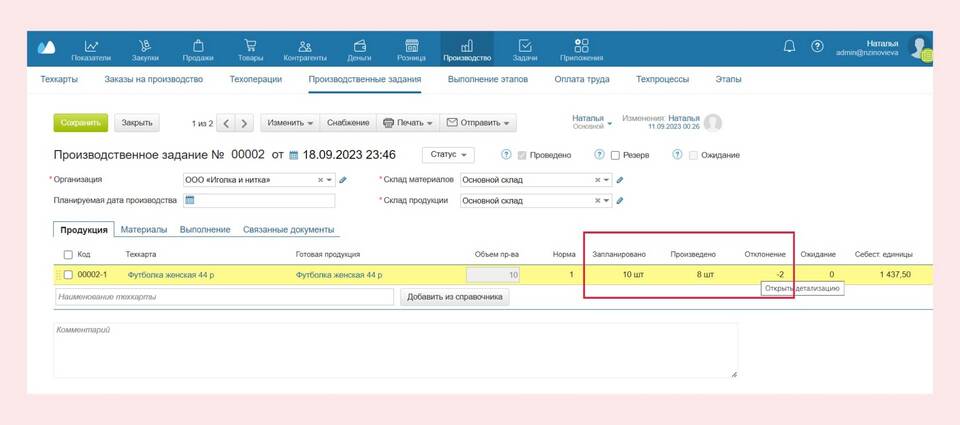Click the Снабжение button
The height and width of the screenshot is (425, 960).
(348, 123)
